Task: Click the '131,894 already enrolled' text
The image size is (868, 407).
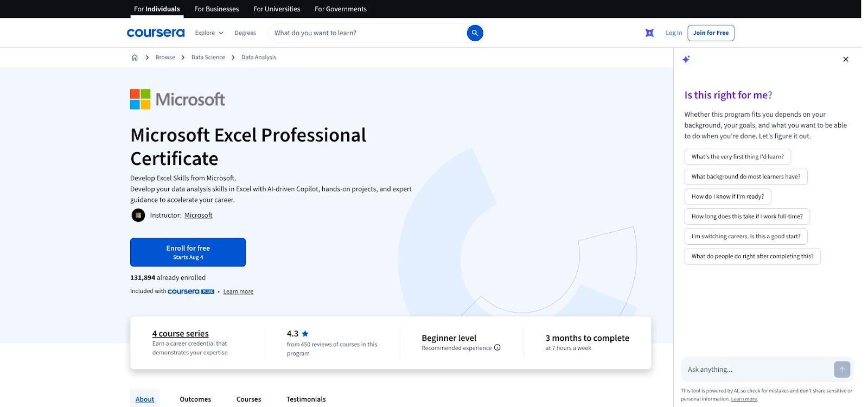Action: pos(168,278)
